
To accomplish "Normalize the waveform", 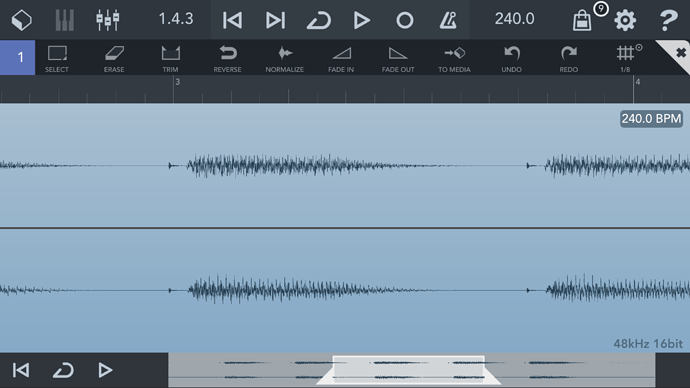I will [285, 58].
